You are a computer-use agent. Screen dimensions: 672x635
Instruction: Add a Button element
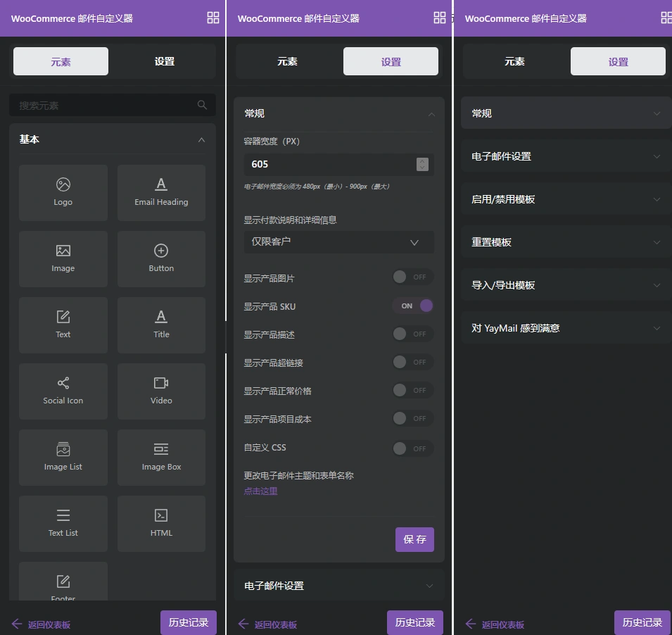point(161,258)
